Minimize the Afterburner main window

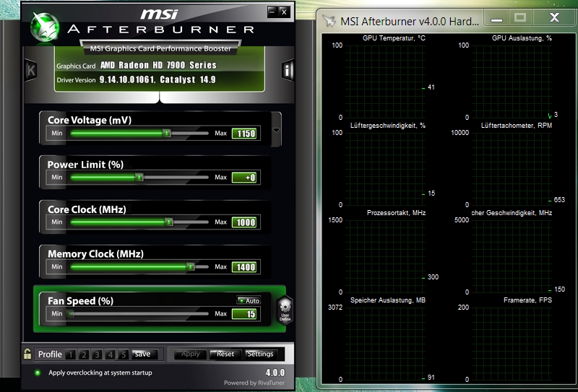click(272, 12)
